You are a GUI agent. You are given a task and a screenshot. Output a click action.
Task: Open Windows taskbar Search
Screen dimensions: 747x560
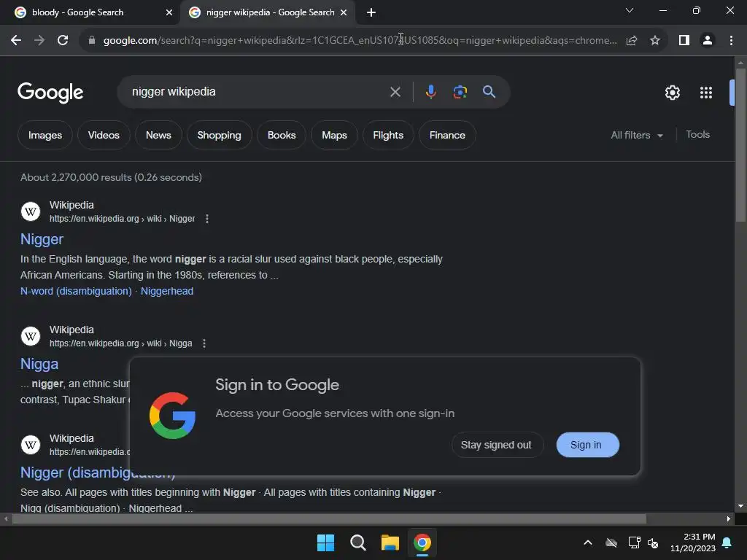click(357, 542)
